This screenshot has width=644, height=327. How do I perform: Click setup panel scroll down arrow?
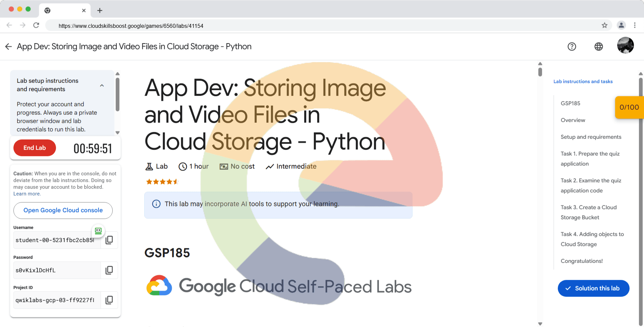(117, 132)
